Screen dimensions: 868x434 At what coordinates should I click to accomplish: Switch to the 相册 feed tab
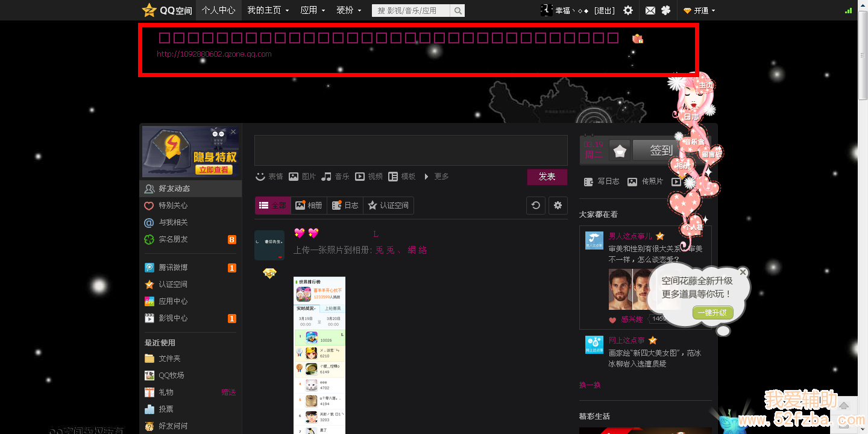tap(309, 206)
